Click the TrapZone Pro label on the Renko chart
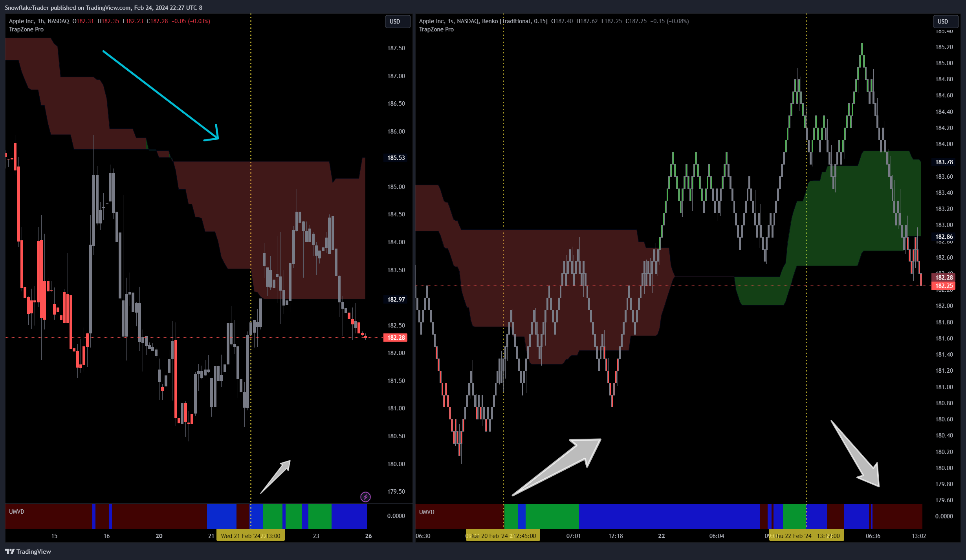The image size is (966, 560). coord(436,29)
